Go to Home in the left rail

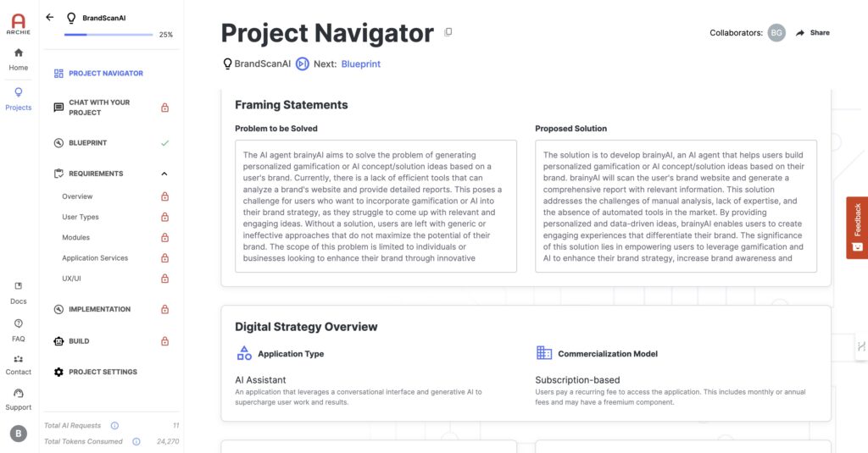pos(19,60)
